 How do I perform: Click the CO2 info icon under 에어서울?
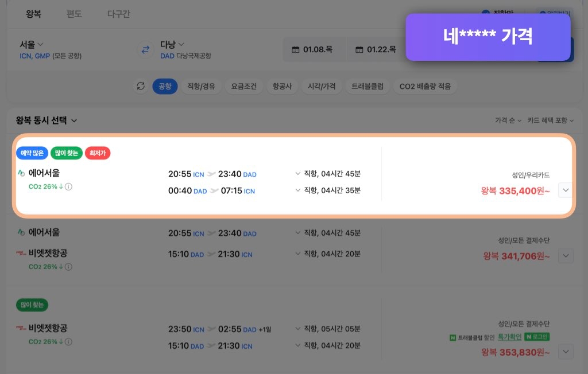tap(68, 186)
